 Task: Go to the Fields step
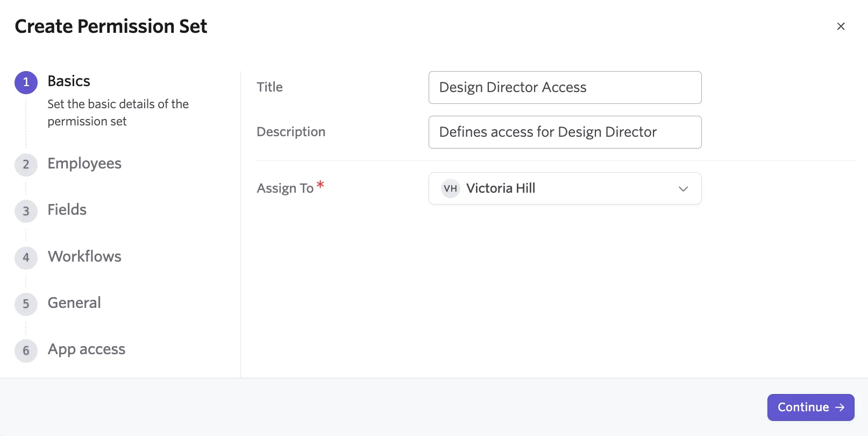tap(67, 210)
